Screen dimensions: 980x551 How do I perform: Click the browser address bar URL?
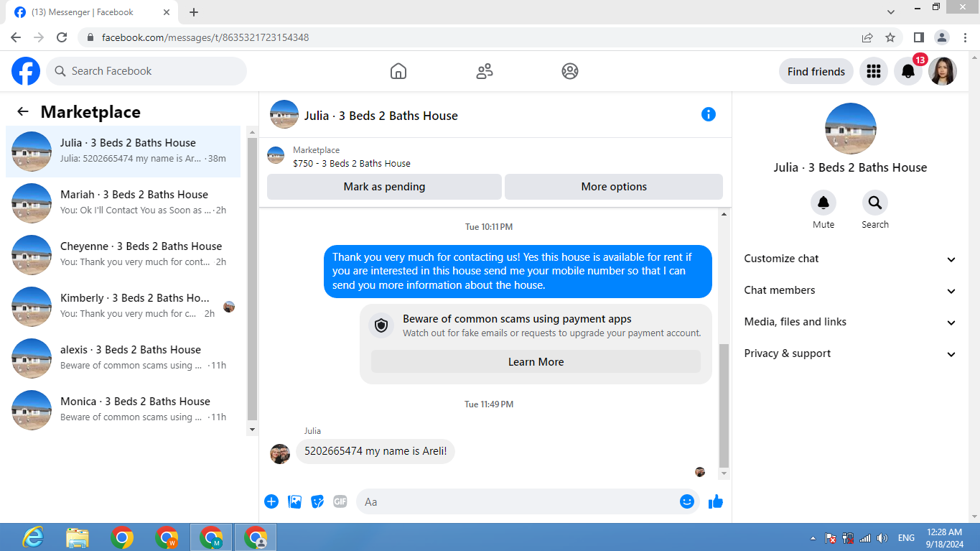coord(205,37)
